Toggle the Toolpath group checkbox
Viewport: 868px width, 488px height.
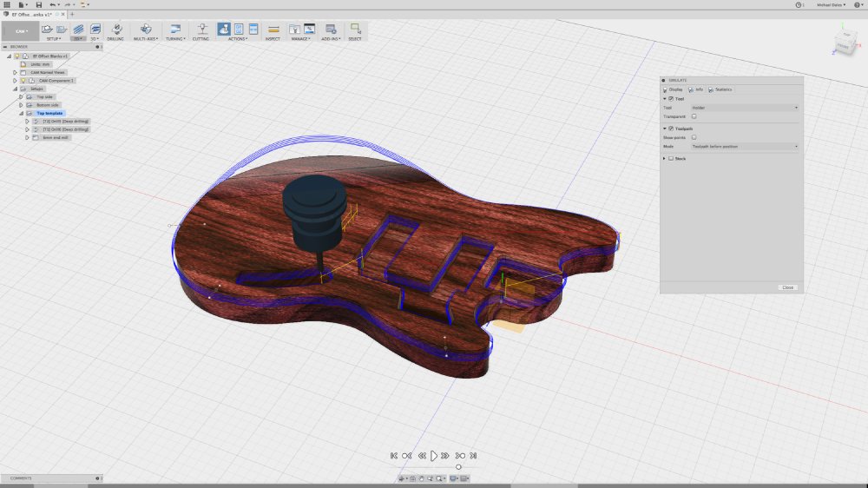tap(671, 129)
